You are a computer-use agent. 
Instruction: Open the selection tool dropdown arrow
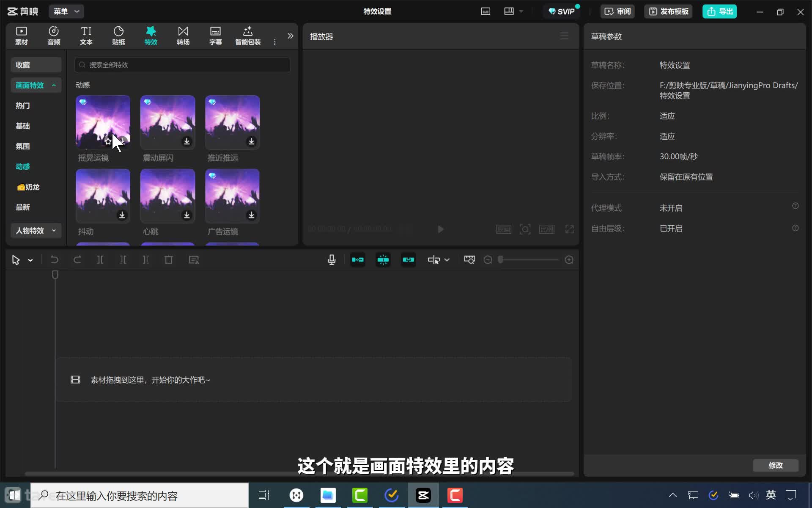pos(30,260)
